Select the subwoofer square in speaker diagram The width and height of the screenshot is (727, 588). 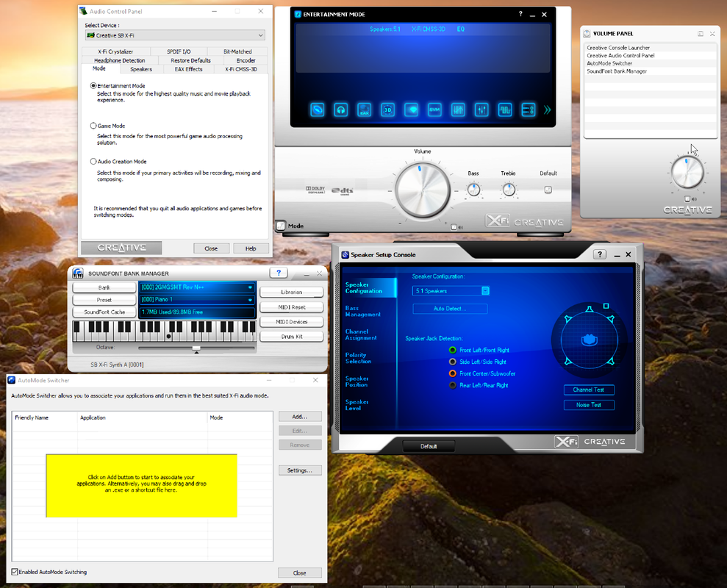pyautogui.click(x=606, y=306)
